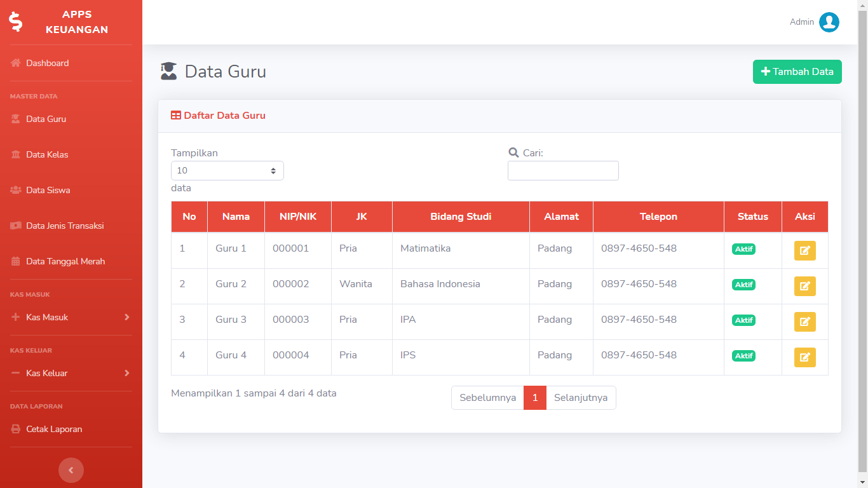The width and height of the screenshot is (868, 488).
Task: Click the Dashboard home icon
Action: coord(16,63)
